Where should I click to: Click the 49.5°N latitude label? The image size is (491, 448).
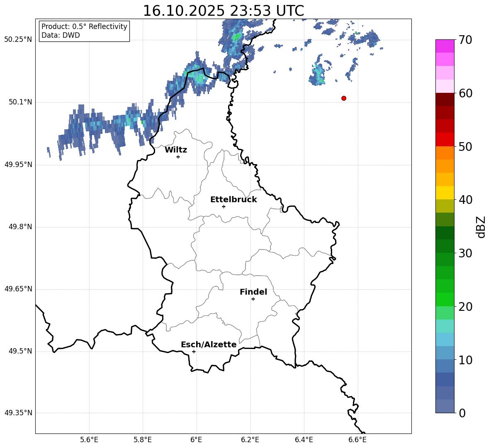[x=20, y=351]
